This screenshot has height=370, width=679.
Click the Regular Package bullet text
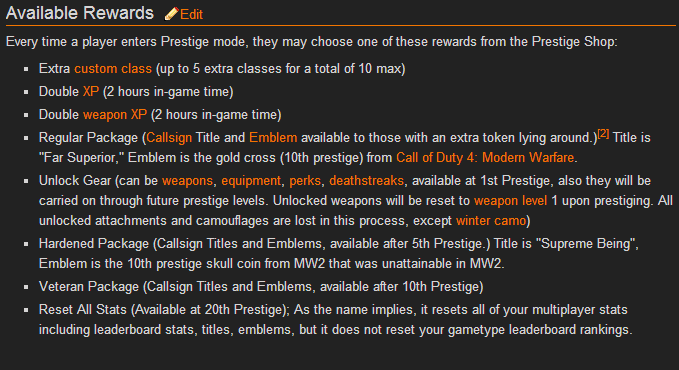345,147
